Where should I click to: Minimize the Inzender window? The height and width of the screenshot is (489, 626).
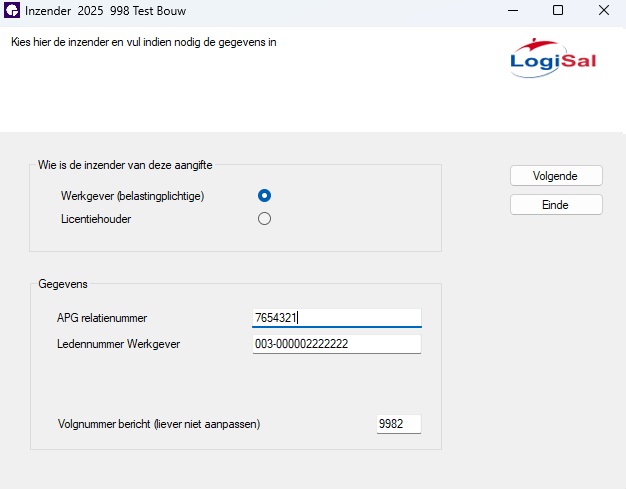(513, 10)
